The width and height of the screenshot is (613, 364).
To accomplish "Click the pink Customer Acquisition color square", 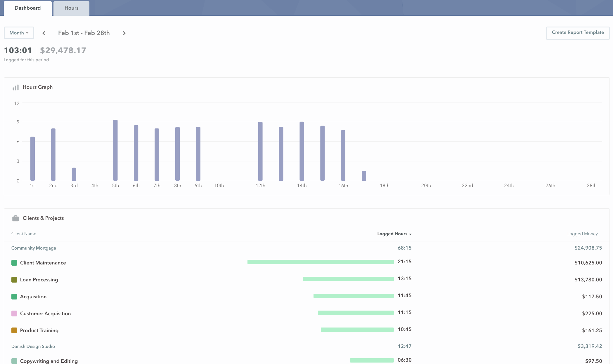I will click(x=14, y=314).
